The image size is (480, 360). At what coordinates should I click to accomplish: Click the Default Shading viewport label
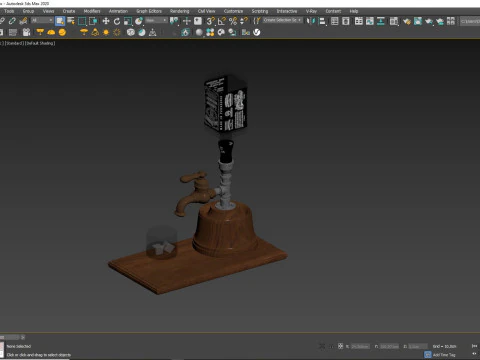[40, 43]
